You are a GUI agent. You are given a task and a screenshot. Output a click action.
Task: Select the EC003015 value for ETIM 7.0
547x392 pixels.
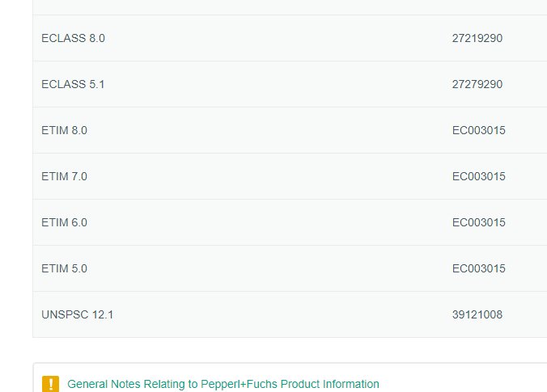[479, 176]
